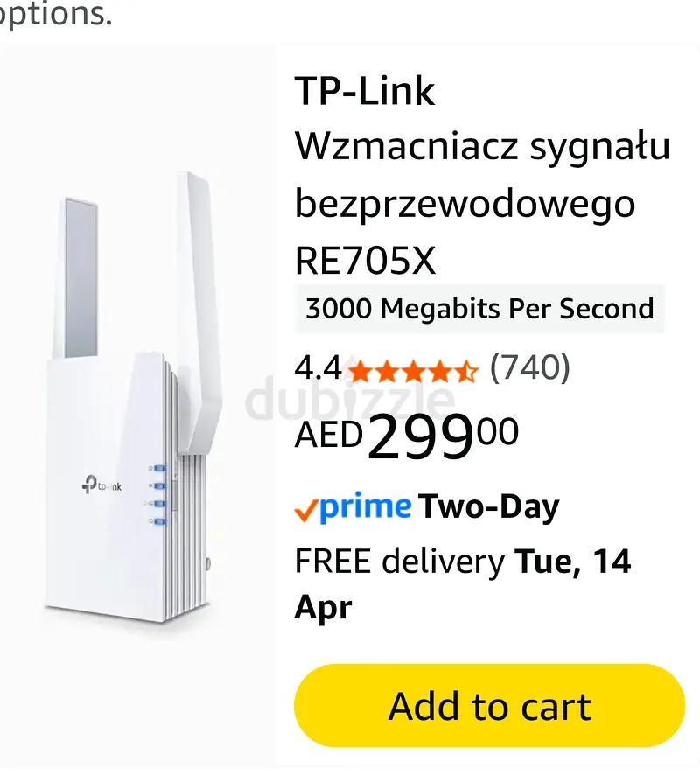Open the 740 reviews count link
Screen dimensions: 700x775
click(x=530, y=367)
